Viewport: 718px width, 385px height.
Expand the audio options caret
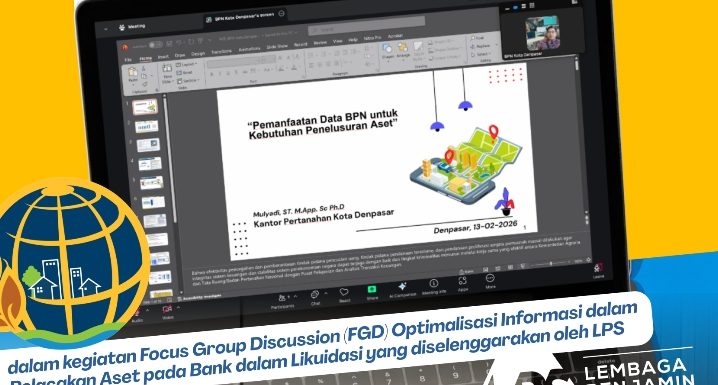pos(148,310)
